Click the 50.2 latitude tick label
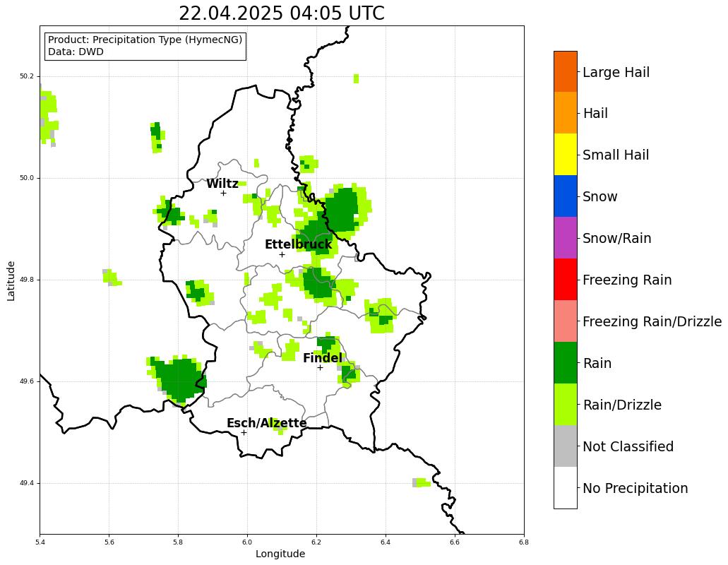 27,76
